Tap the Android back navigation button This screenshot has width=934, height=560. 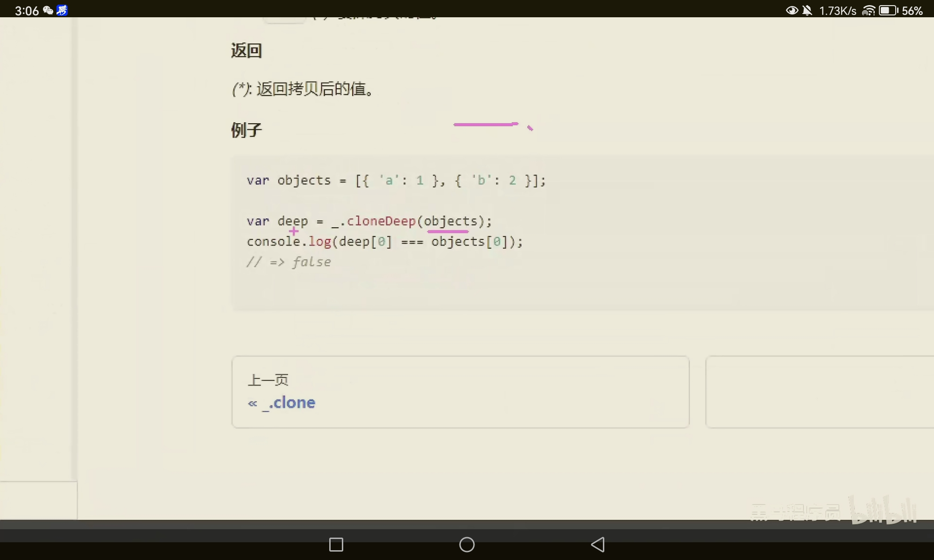[x=598, y=545]
